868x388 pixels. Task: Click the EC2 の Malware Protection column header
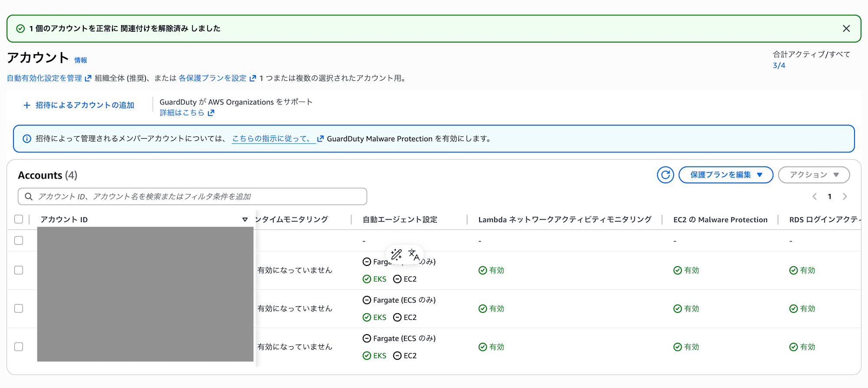pyautogui.click(x=720, y=220)
